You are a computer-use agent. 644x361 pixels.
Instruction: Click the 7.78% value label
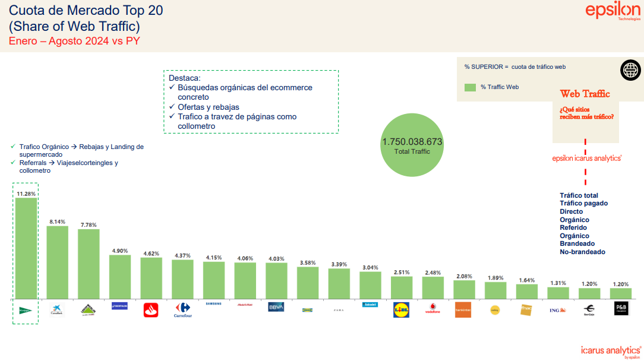pyautogui.click(x=89, y=225)
